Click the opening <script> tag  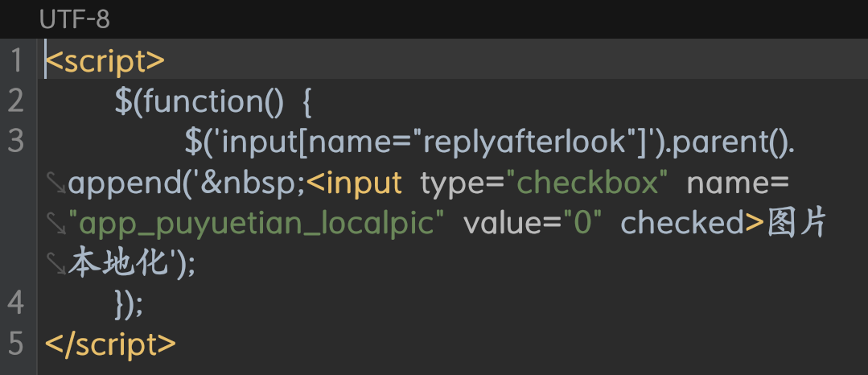tap(105, 61)
